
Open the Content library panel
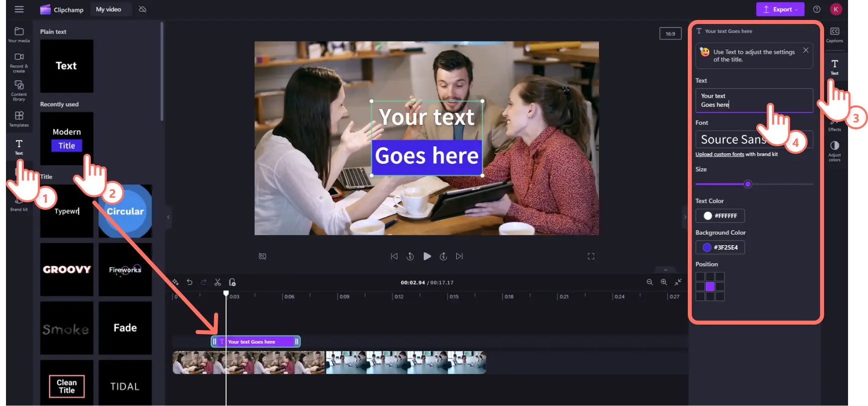click(19, 90)
